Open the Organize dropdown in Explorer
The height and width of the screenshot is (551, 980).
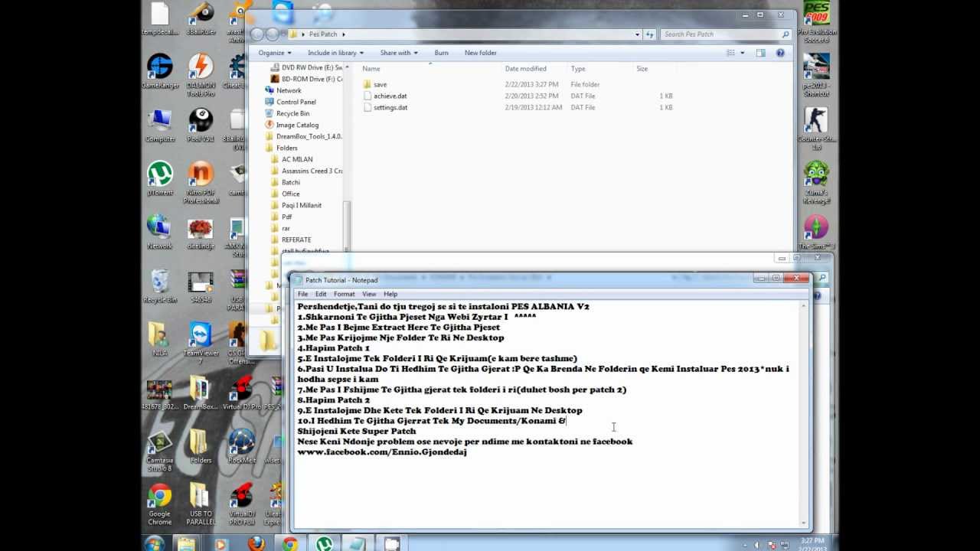275,53
